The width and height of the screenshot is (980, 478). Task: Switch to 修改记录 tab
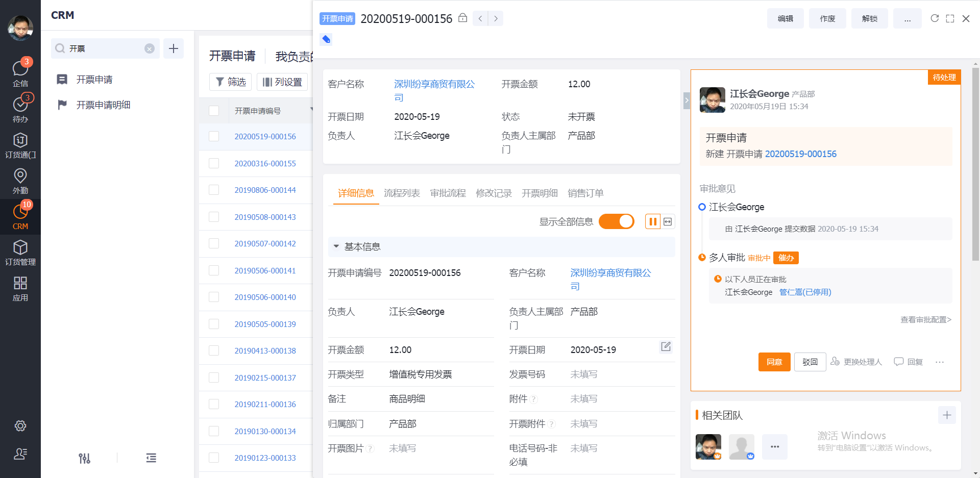pos(494,193)
